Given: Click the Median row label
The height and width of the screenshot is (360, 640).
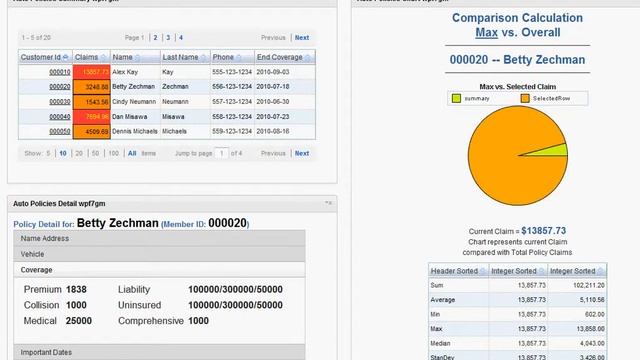Looking at the screenshot, I should 440,344.
